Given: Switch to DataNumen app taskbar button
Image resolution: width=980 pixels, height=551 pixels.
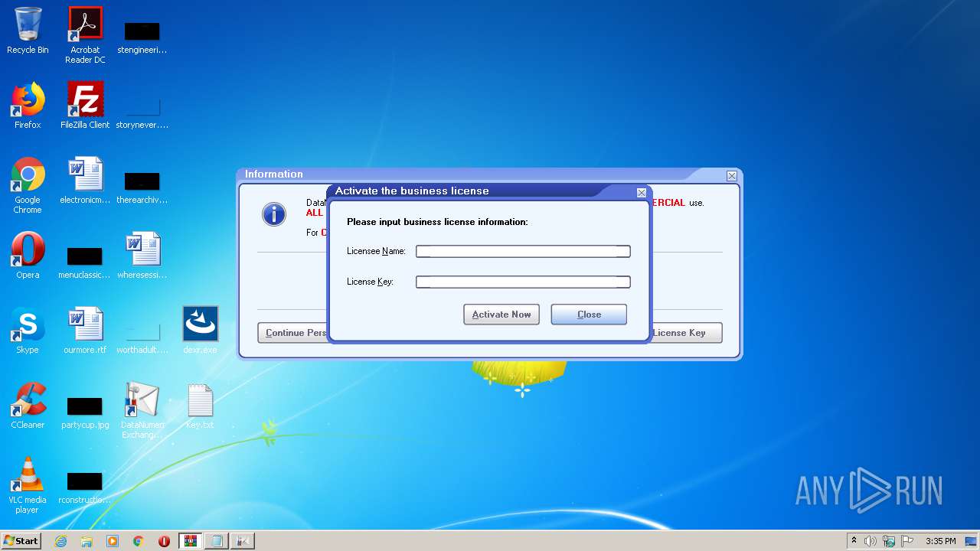Looking at the screenshot, I should (x=243, y=541).
